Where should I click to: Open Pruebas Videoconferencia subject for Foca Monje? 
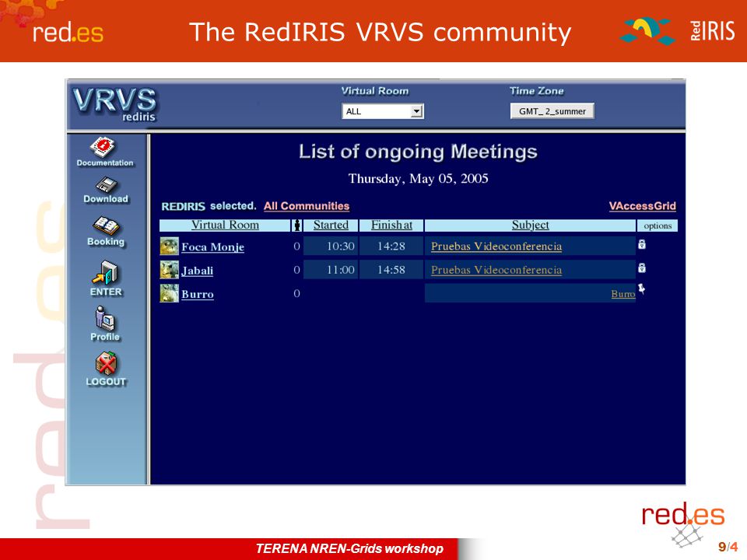click(496, 247)
